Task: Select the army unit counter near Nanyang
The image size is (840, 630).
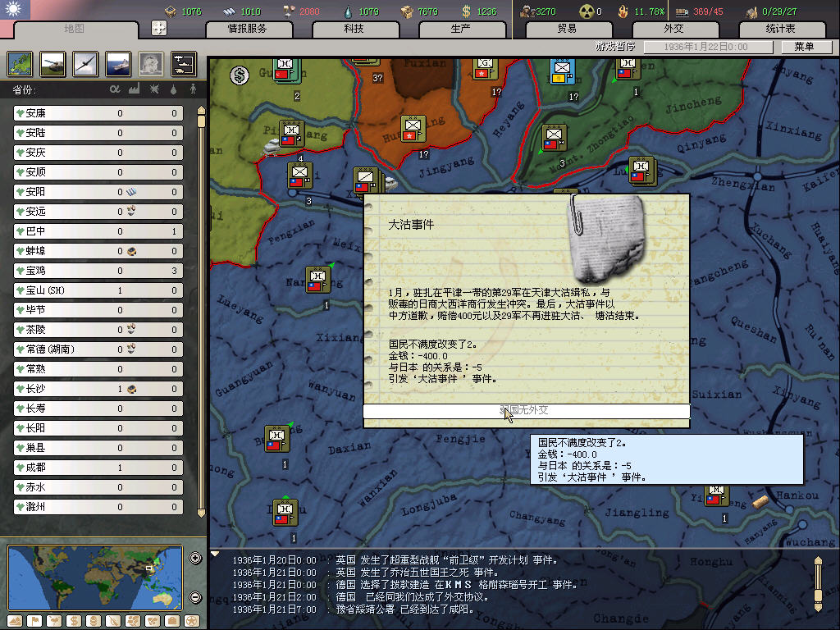Action: pyautogui.click(x=318, y=280)
